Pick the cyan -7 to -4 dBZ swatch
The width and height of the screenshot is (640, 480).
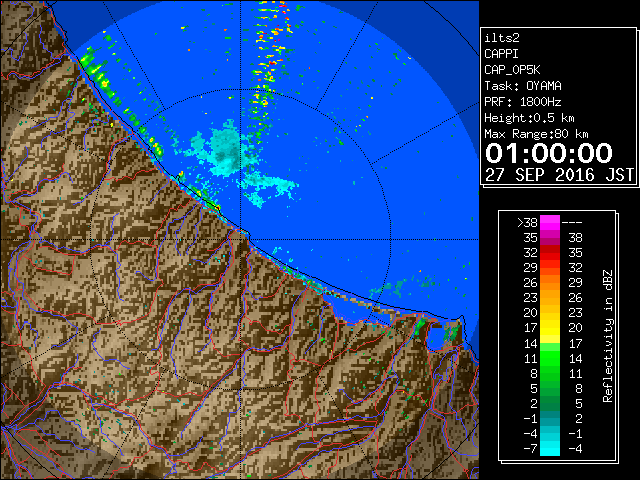coord(550,448)
